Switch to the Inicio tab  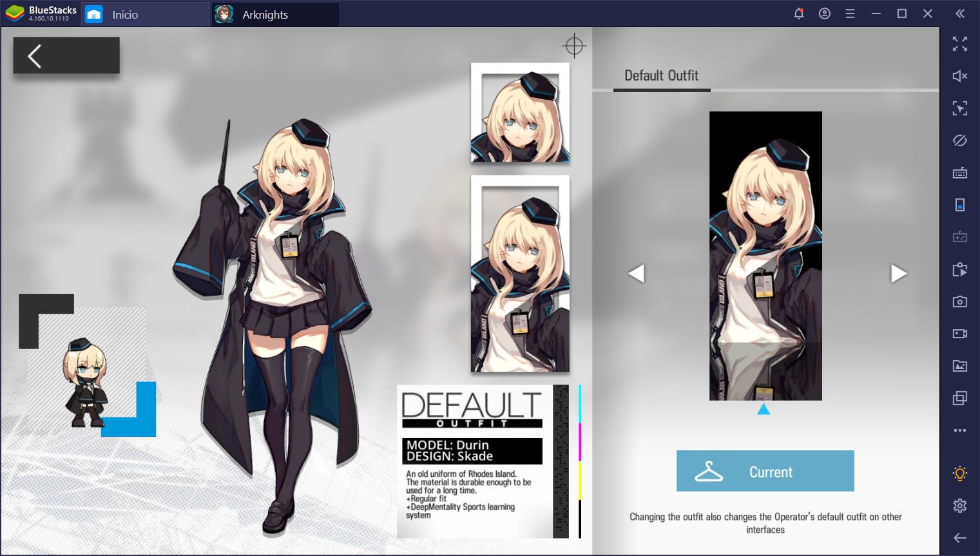click(x=146, y=14)
